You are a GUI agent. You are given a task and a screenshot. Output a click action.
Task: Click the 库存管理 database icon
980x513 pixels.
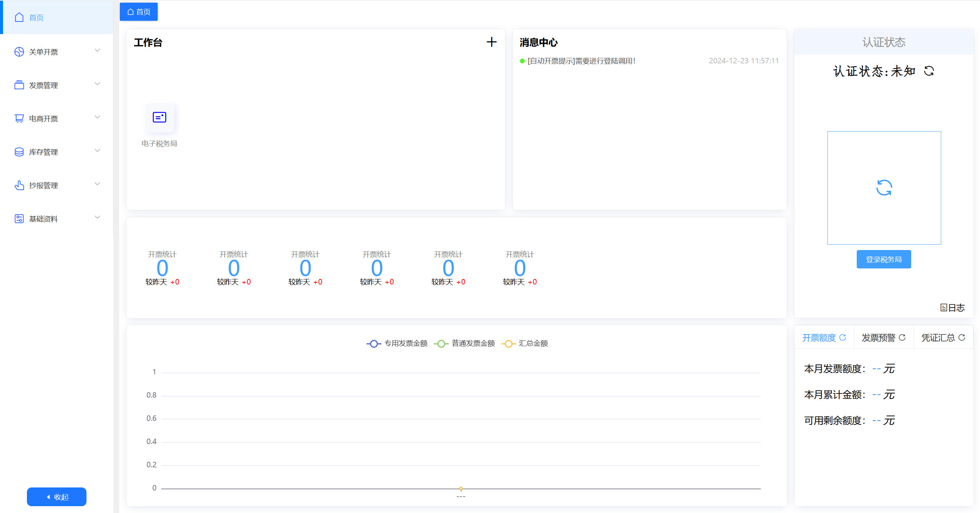tap(19, 152)
